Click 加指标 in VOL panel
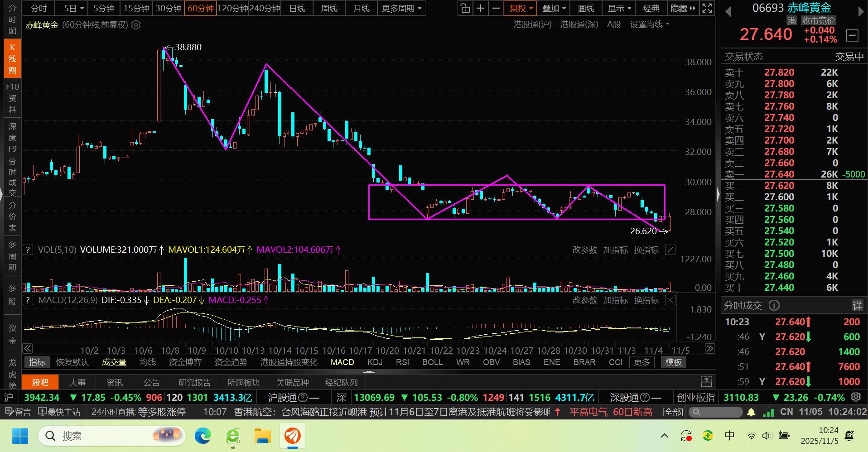868x452 pixels. click(x=616, y=250)
